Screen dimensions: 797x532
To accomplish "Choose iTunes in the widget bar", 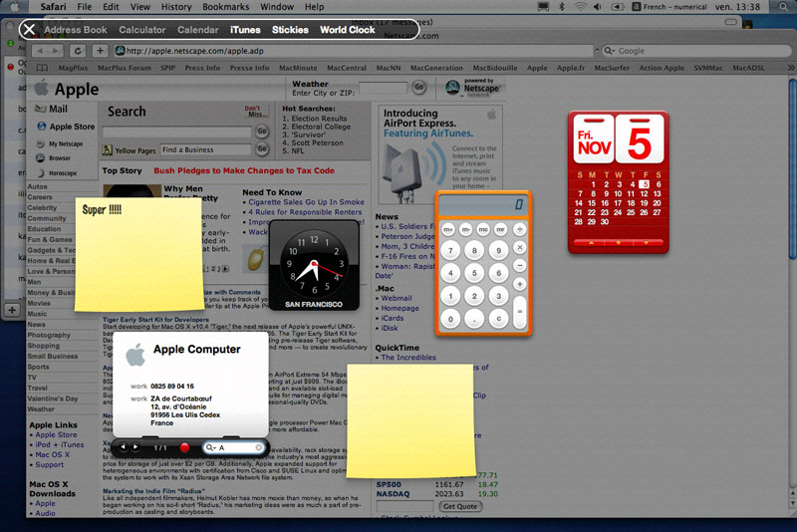I will (x=245, y=30).
